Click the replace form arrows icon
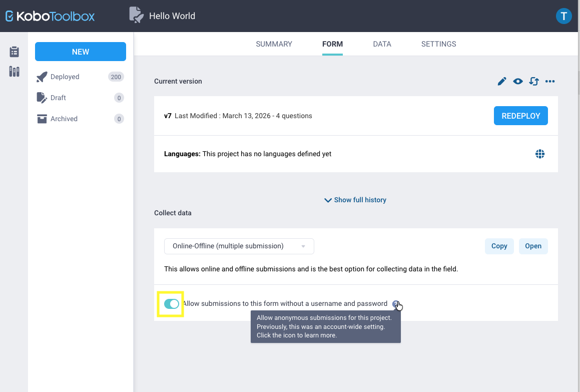580x392 pixels. tap(534, 81)
